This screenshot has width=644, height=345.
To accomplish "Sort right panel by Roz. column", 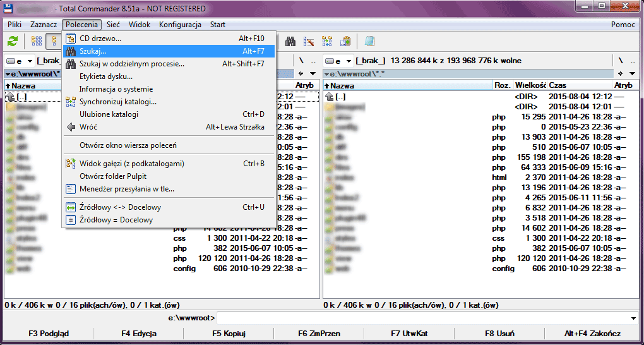I will point(503,85).
